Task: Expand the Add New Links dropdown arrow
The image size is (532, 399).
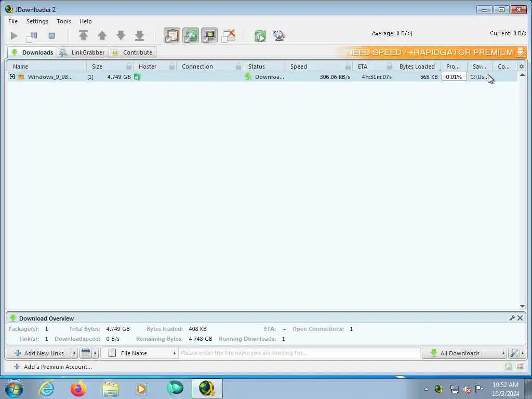Action: [74, 353]
